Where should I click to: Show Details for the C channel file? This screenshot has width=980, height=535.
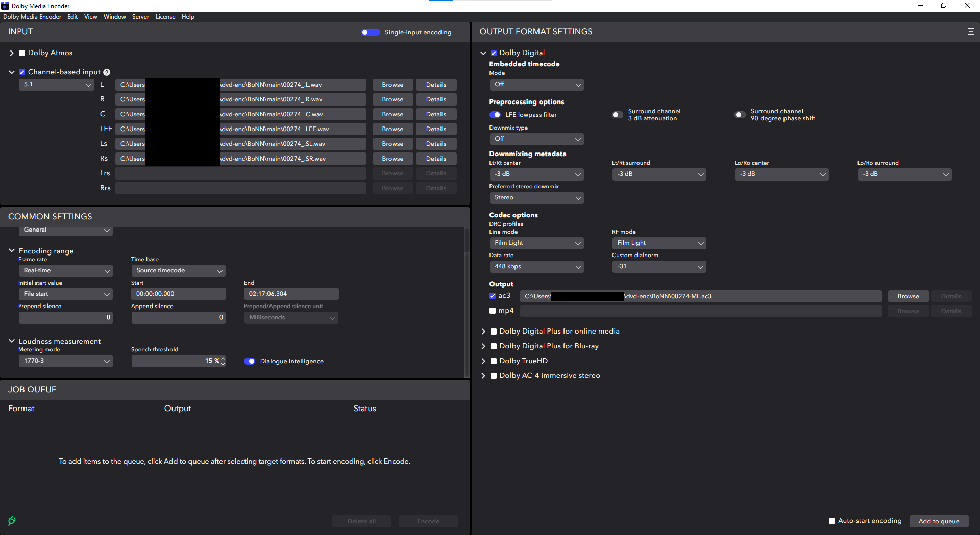pos(436,114)
